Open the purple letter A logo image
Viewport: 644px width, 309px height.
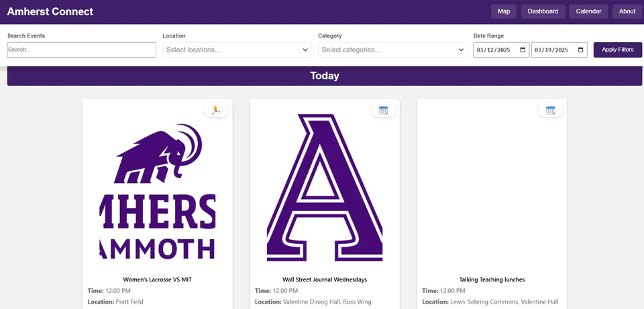point(325,188)
